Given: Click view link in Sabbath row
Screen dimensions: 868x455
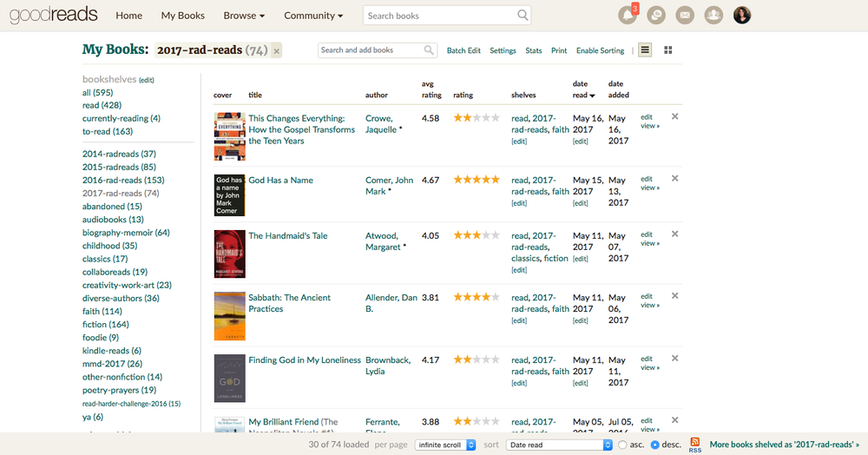Looking at the screenshot, I should (x=650, y=306).
